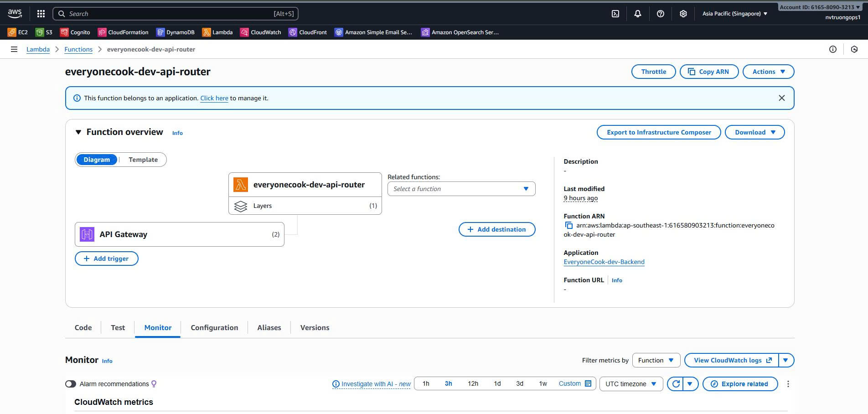Toggle Alarm recommendations switch
868x414 pixels.
pos(71,384)
